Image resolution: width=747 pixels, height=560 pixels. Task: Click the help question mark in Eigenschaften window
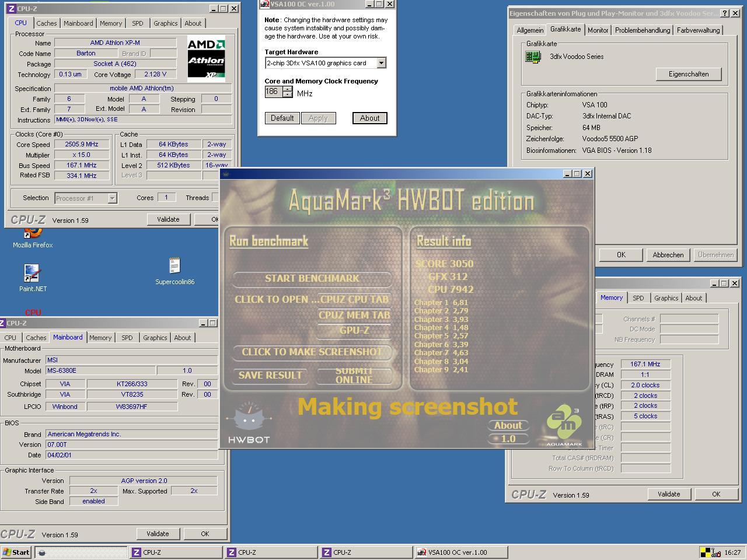[724, 13]
